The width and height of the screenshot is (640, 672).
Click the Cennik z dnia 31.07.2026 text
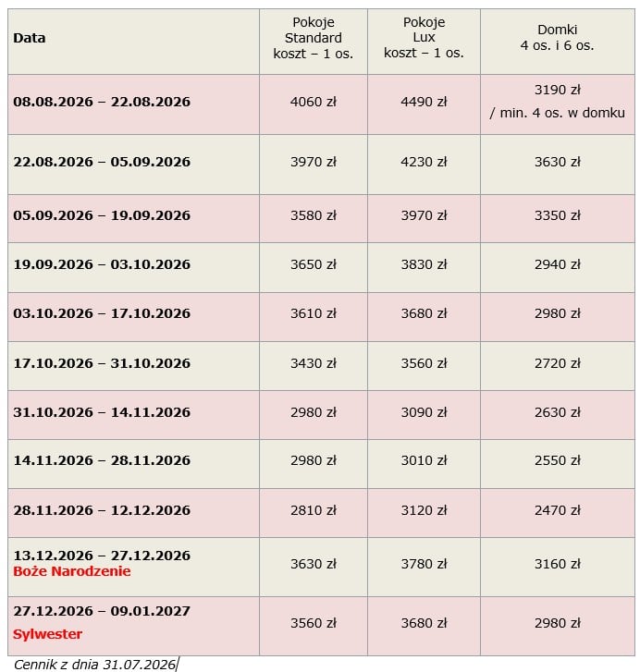[x=94, y=665]
